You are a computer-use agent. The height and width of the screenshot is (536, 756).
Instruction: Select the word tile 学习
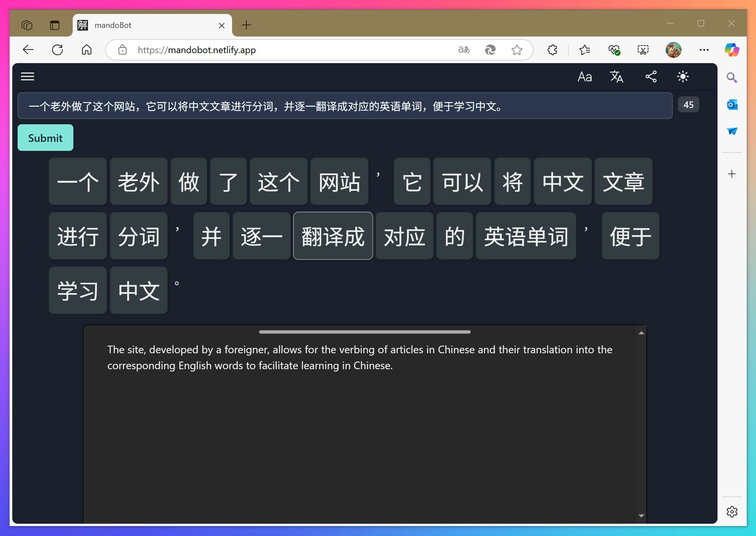click(78, 291)
